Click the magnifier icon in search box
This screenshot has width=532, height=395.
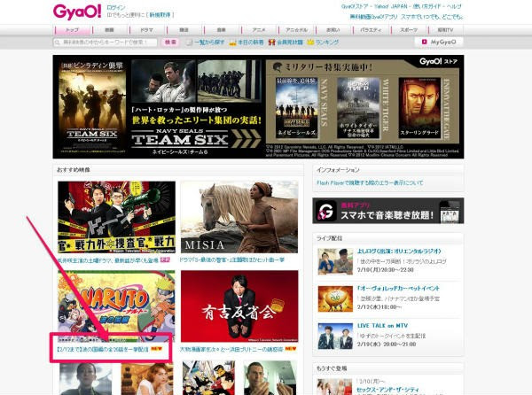coord(58,43)
